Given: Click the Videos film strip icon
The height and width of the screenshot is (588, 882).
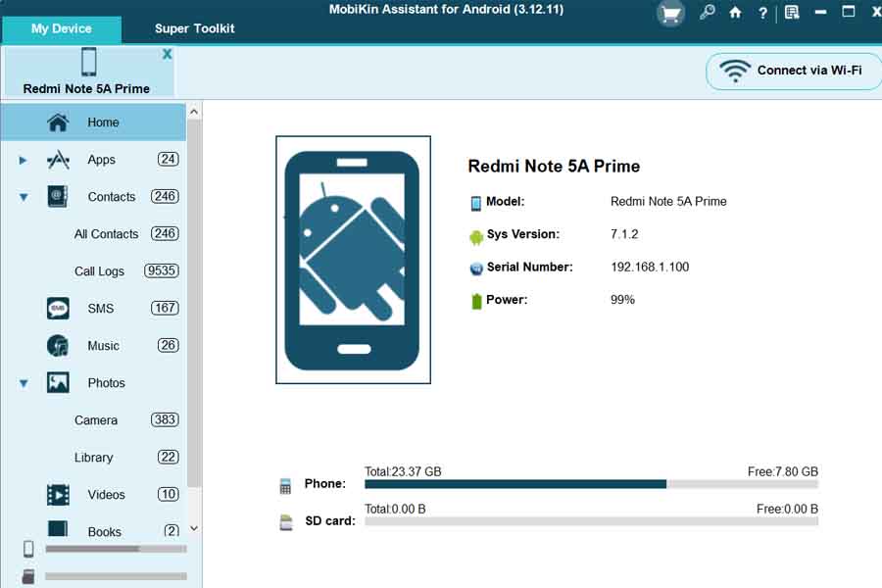Looking at the screenshot, I should coord(58,495).
